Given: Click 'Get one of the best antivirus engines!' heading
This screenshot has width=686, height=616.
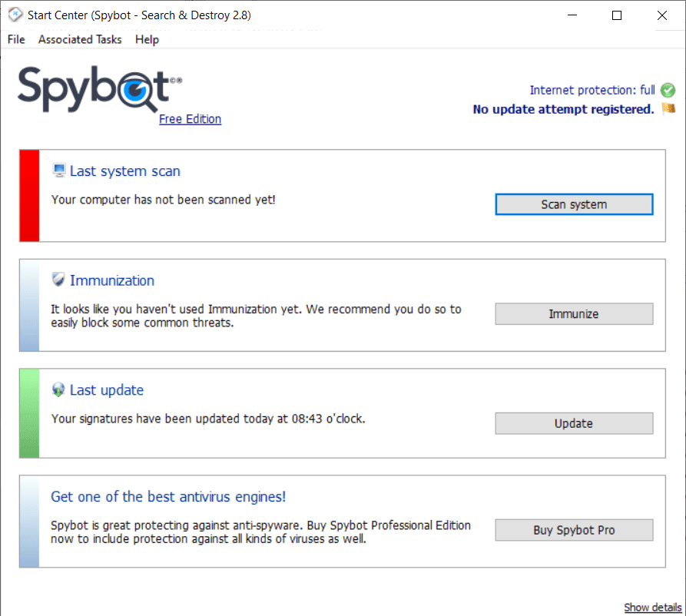Looking at the screenshot, I should 168,496.
